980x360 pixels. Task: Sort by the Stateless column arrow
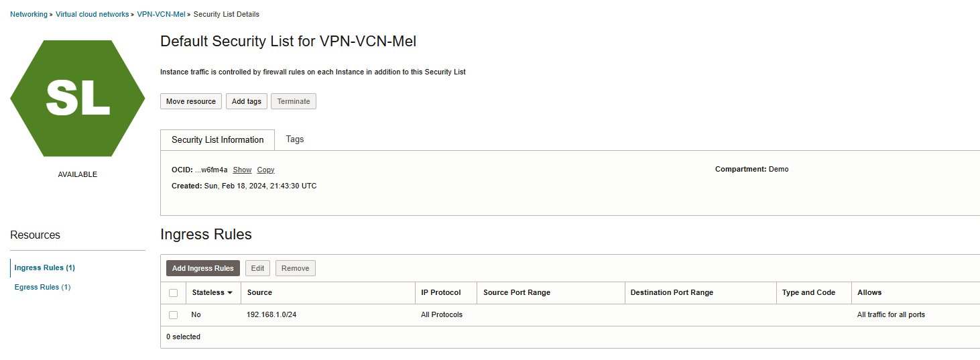click(230, 293)
